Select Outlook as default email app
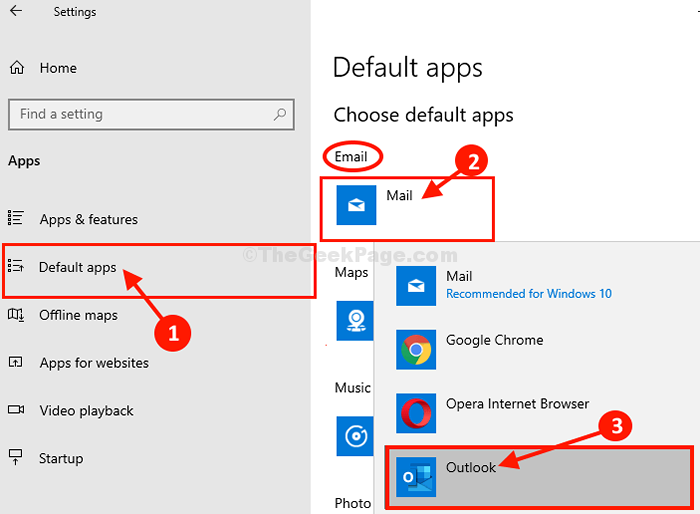700x514 pixels. 539,477
